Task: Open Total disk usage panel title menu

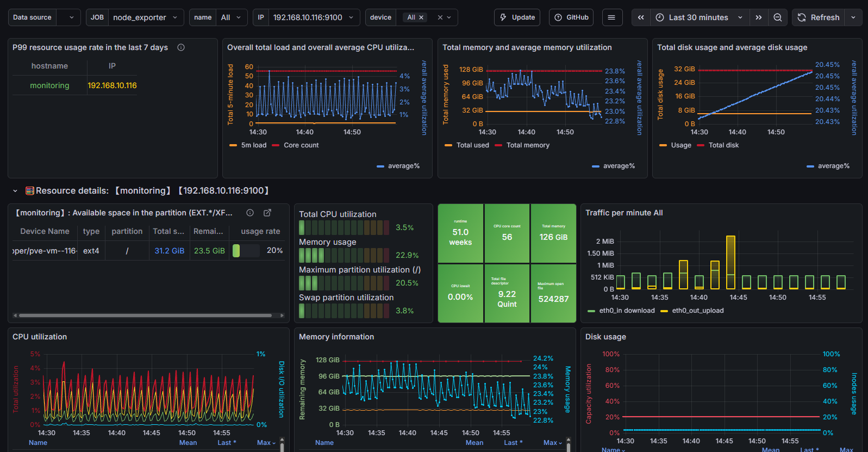Action: [732, 47]
